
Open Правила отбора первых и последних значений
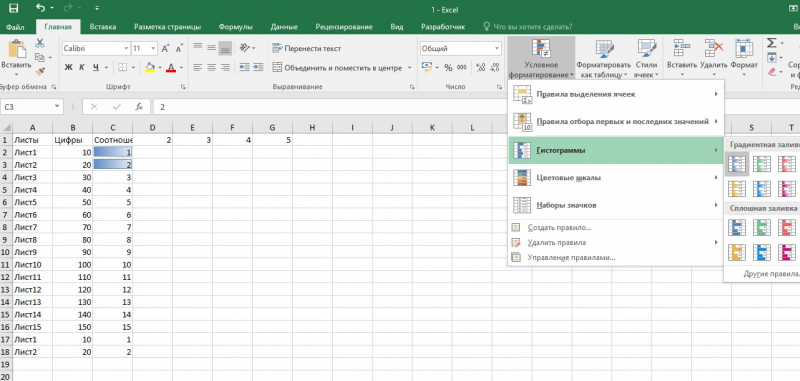(x=616, y=121)
